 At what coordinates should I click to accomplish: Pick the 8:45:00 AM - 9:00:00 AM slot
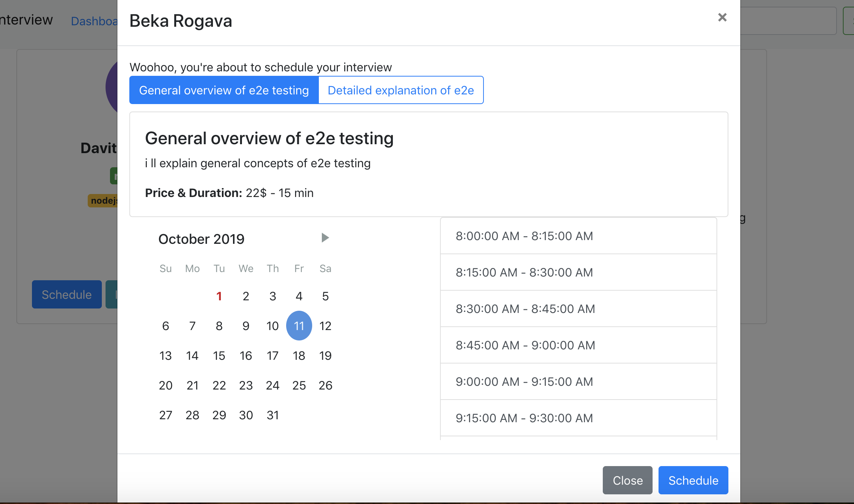pos(578,345)
